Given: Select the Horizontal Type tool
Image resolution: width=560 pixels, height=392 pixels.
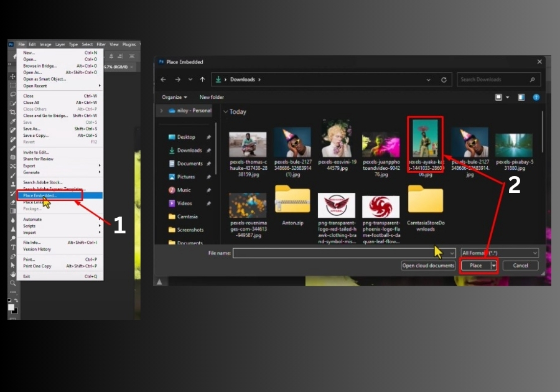Looking at the screenshot, I should [13, 247].
